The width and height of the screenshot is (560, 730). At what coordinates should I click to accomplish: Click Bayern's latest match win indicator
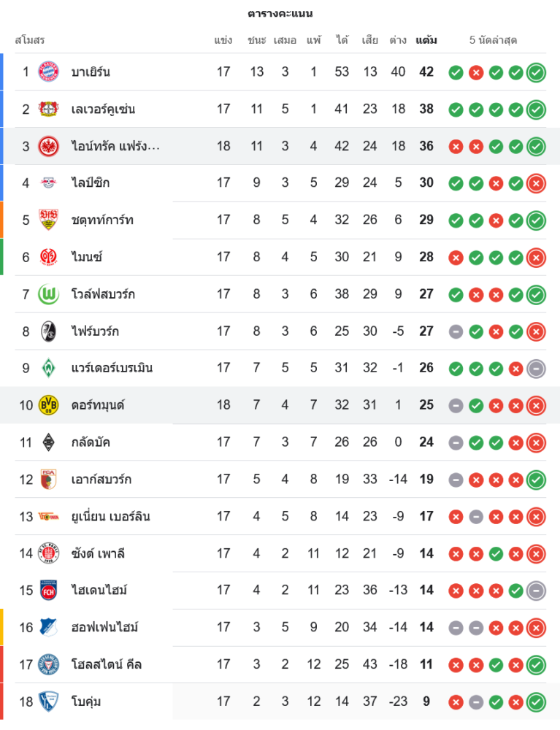point(536,72)
